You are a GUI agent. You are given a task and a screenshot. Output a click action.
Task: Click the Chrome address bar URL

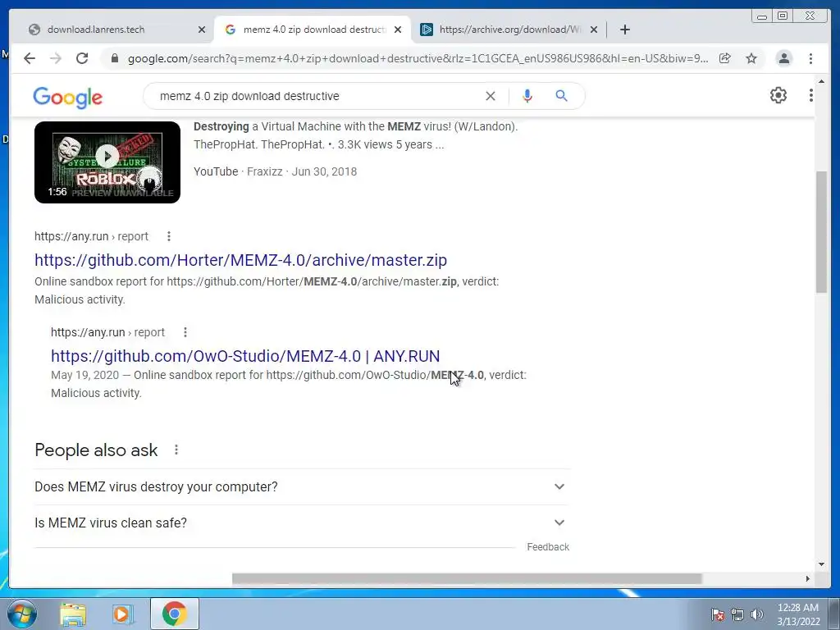pos(418,58)
